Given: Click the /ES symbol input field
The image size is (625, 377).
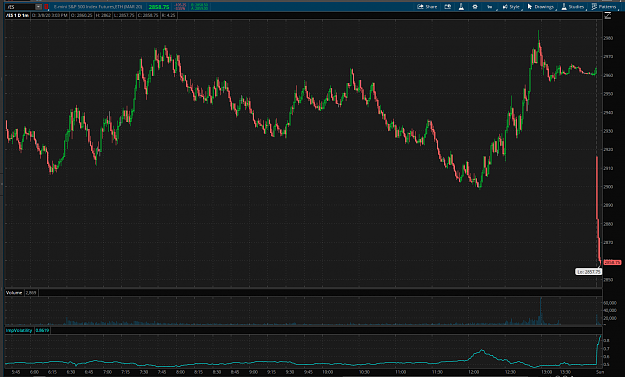Looking at the screenshot, I should click(19, 7).
